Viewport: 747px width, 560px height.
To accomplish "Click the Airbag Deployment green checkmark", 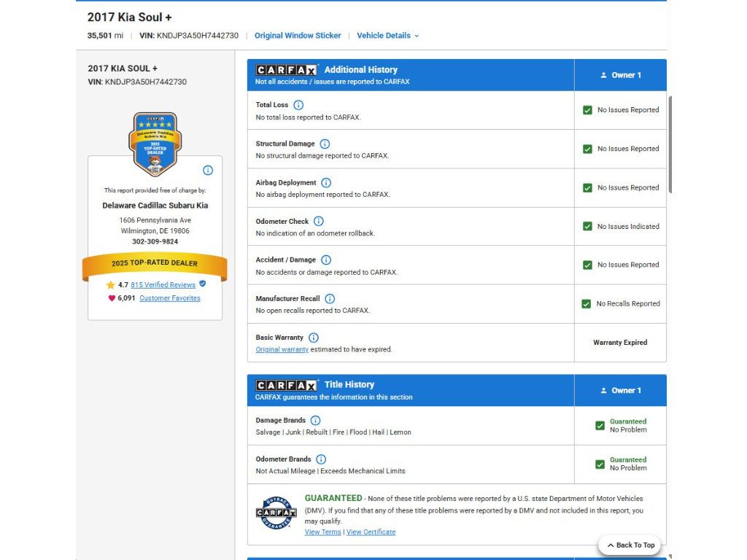I will coord(587,188).
